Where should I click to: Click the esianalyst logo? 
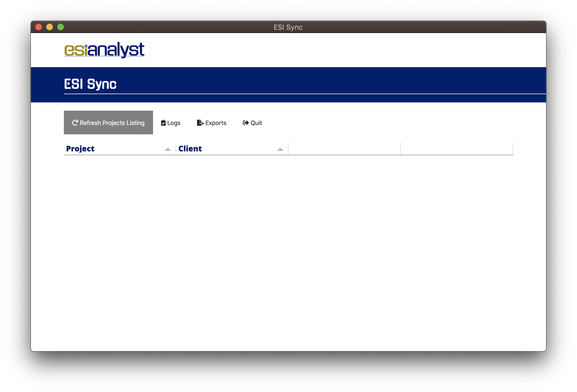[104, 50]
